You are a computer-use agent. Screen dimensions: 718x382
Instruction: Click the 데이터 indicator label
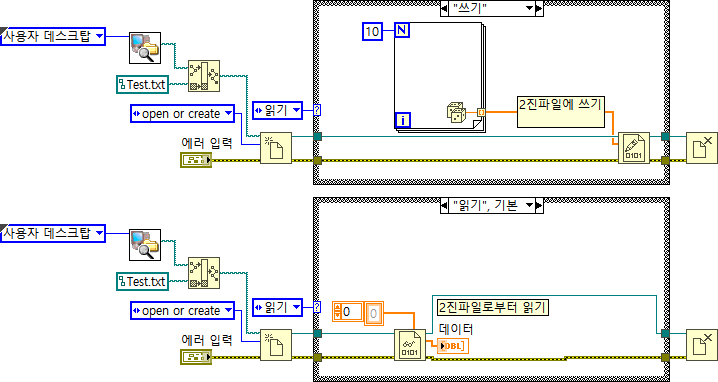(456, 328)
